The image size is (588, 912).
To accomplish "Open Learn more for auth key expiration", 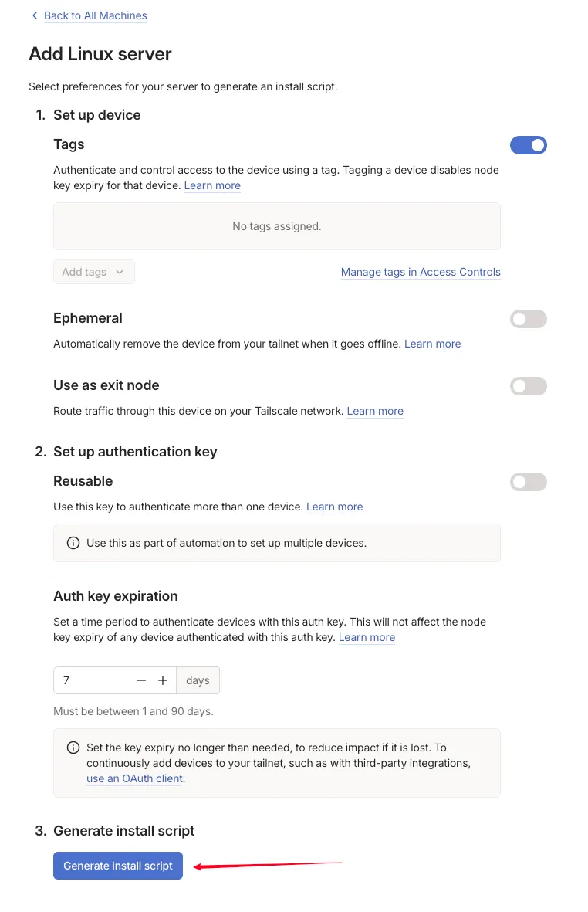I will [x=367, y=637].
